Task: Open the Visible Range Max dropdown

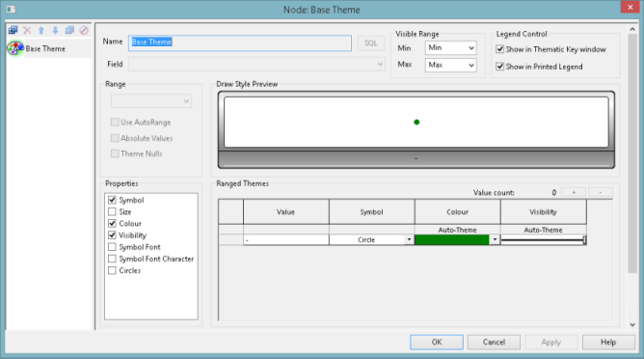Action: (450, 65)
